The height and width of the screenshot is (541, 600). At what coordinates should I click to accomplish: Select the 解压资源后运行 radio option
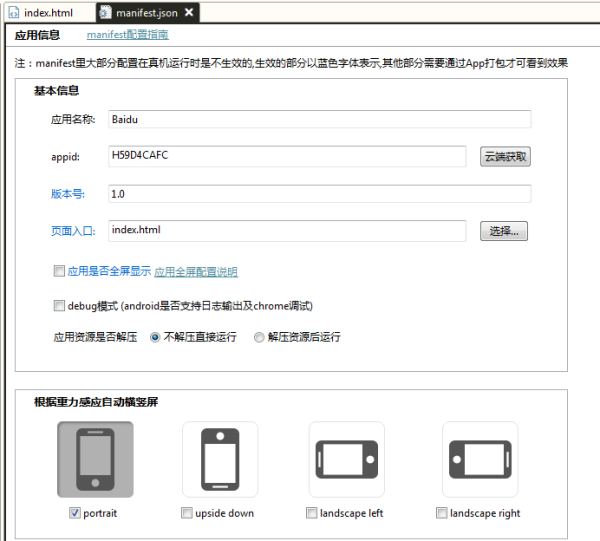(259, 337)
